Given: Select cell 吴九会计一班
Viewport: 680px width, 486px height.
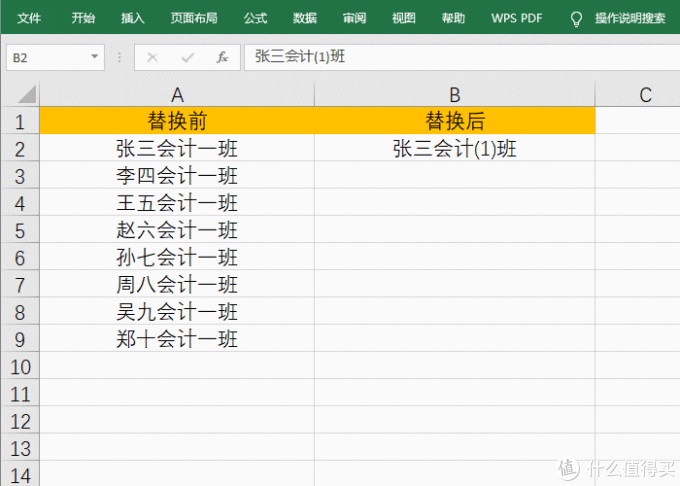Looking at the screenshot, I should click(x=177, y=312).
